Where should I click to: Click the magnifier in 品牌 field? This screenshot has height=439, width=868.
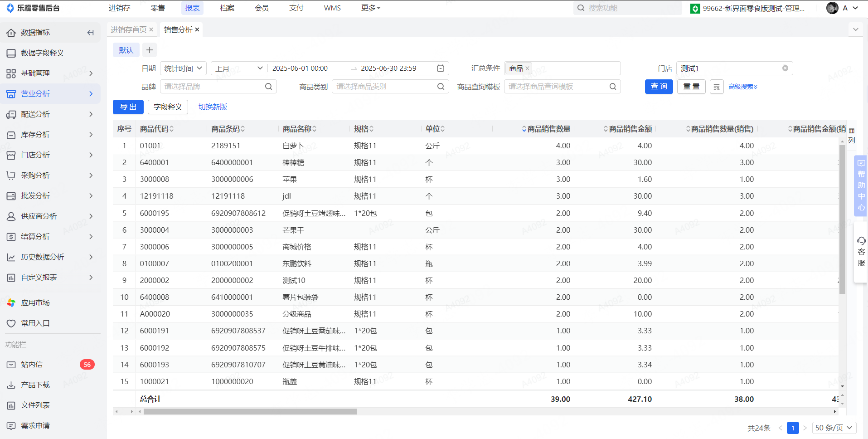pyautogui.click(x=268, y=87)
